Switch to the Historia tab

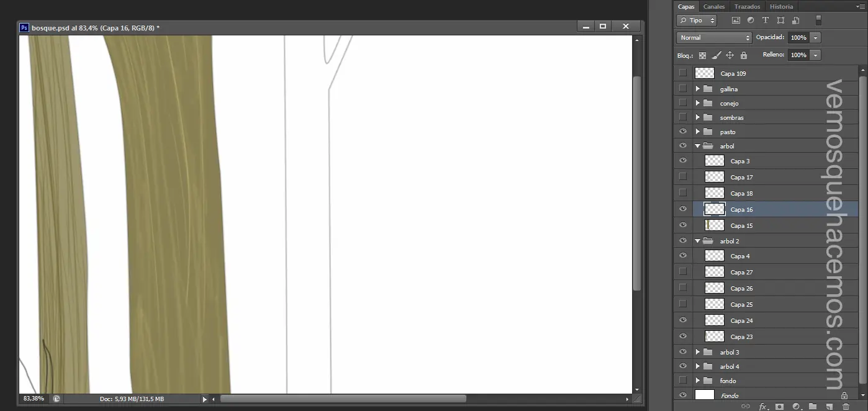[x=781, y=6]
